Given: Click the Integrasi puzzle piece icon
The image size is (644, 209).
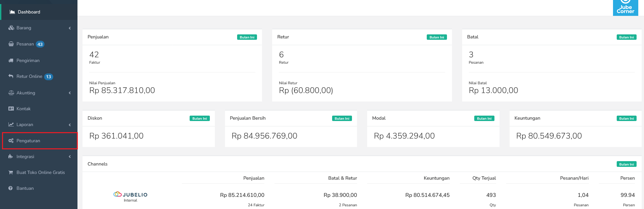Looking at the screenshot, I should coord(11,156).
